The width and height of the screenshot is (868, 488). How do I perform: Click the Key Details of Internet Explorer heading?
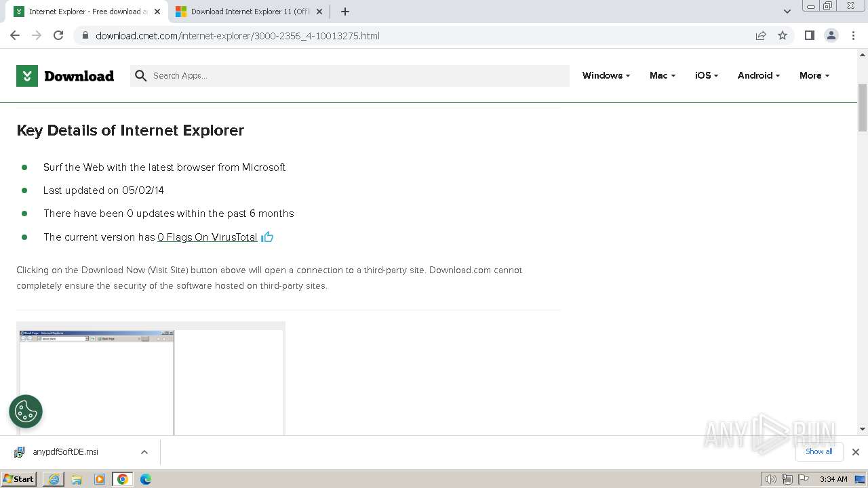click(x=130, y=130)
